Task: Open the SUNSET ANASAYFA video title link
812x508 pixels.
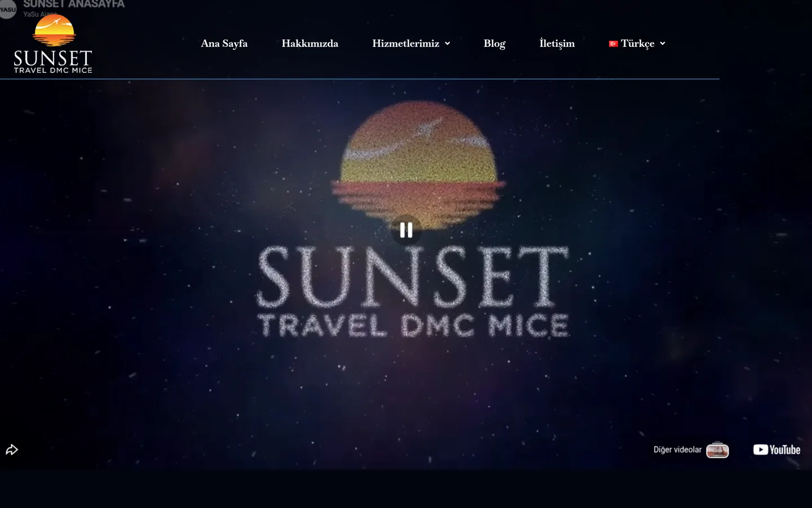Action: 74,4
